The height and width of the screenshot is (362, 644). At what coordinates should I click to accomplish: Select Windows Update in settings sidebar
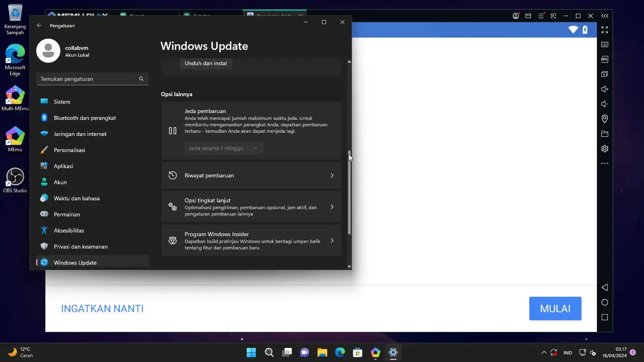pyautogui.click(x=93, y=263)
